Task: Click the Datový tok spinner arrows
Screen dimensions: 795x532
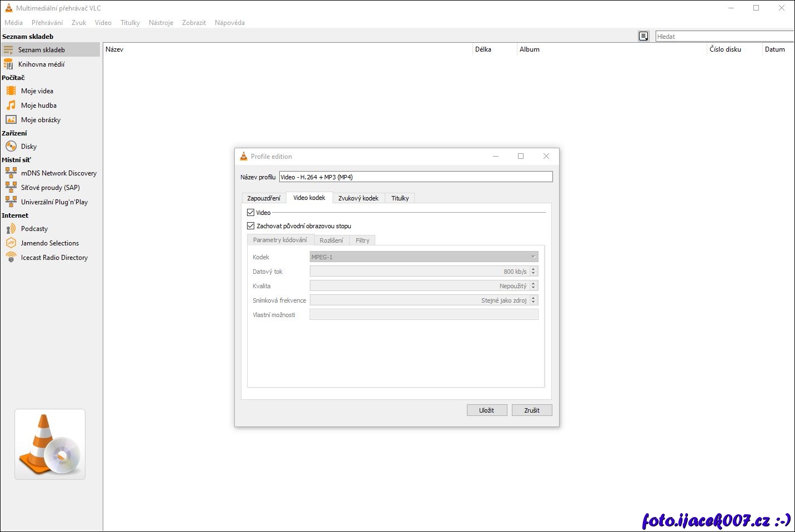Action: (534, 272)
